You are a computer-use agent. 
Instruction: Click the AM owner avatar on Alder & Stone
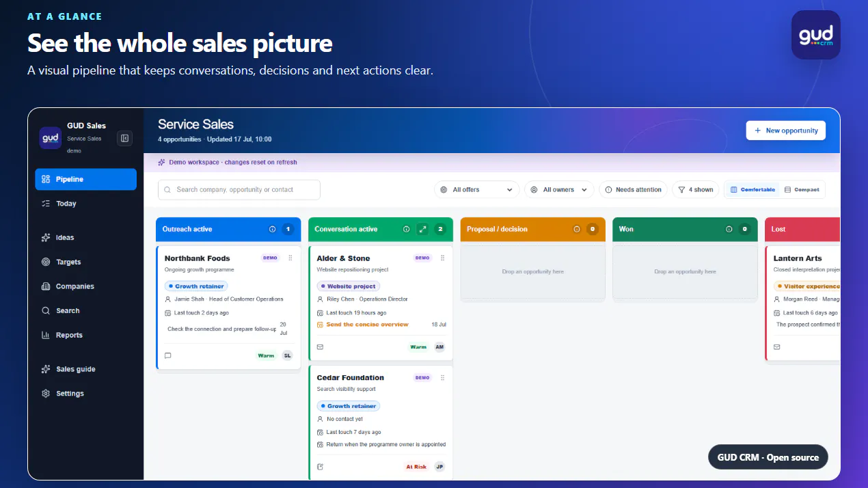click(439, 347)
